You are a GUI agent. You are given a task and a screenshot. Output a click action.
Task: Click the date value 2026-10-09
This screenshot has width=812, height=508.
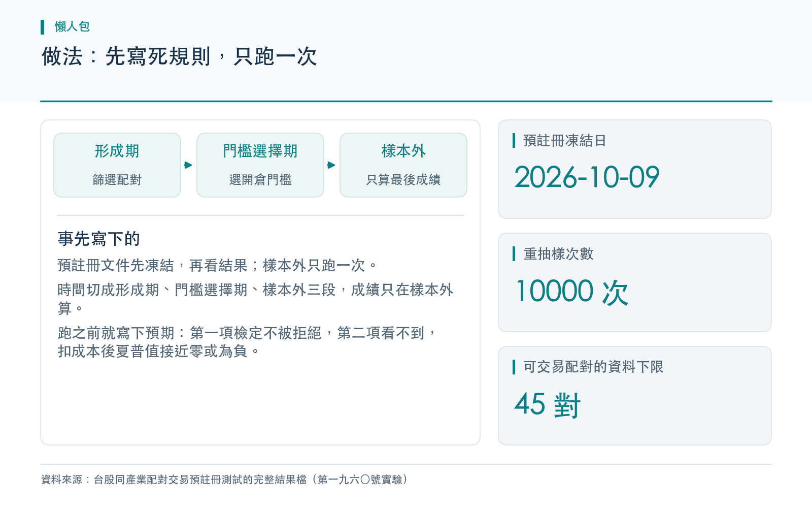(587, 177)
